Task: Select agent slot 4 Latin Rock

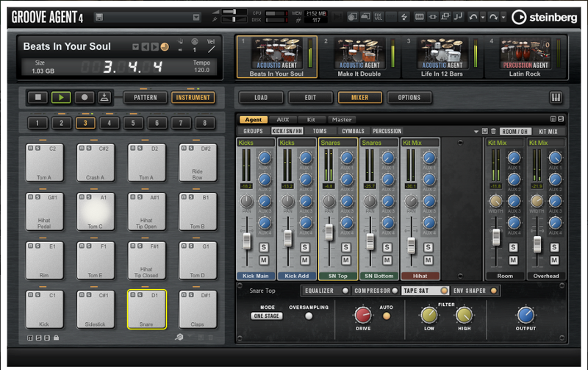Action: pos(525,57)
